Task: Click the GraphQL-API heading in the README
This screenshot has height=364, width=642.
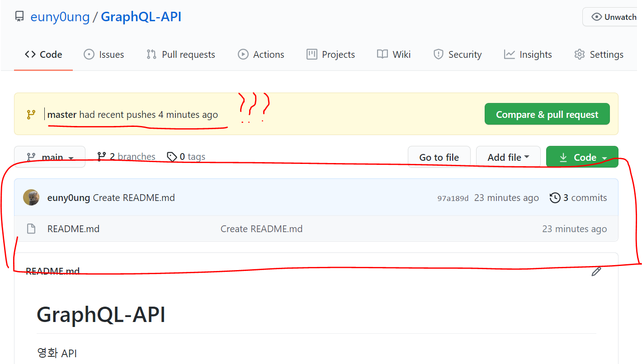Action: (x=101, y=315)
